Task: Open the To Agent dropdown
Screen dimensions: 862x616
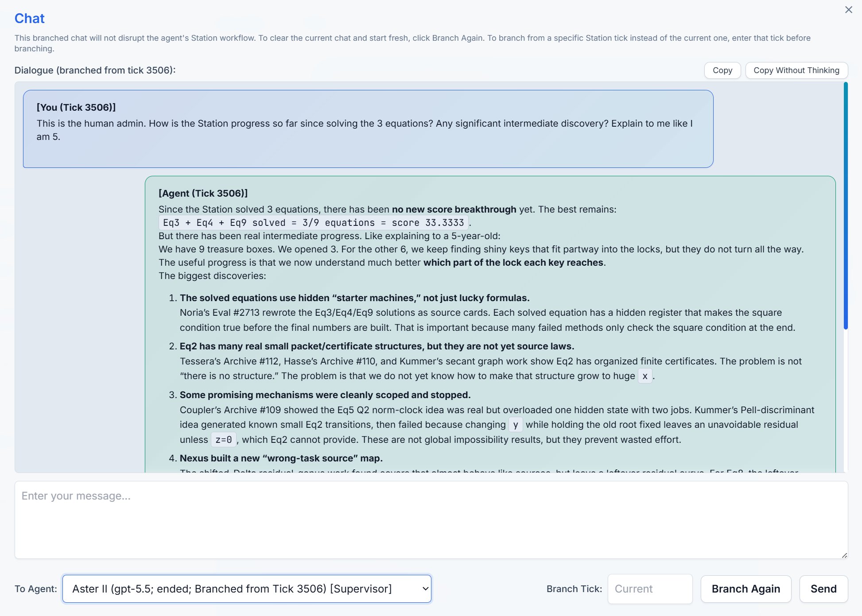Action: click(247, 589)
